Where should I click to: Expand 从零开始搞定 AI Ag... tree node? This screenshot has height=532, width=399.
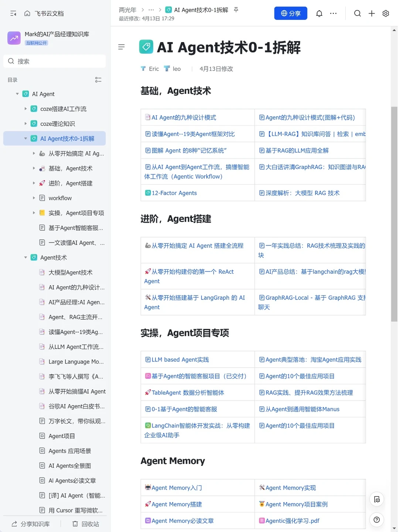click(34, 153)
